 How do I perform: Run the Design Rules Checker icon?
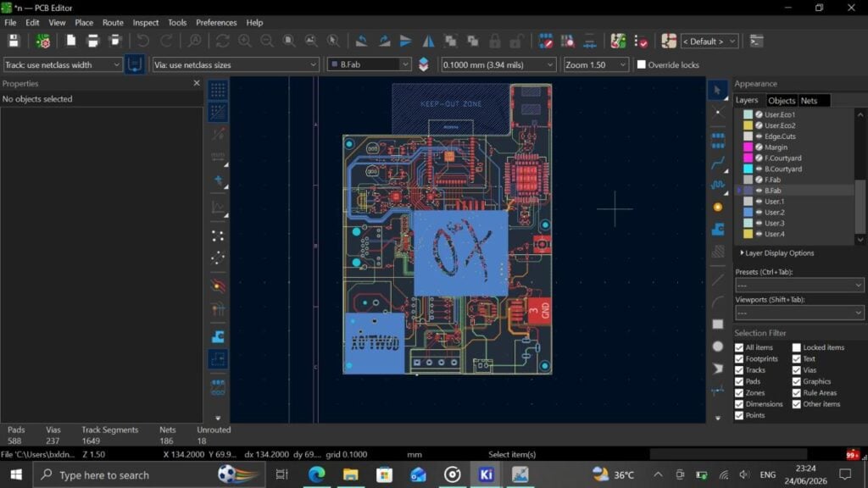pyautogui.click(x=641, y=41)
